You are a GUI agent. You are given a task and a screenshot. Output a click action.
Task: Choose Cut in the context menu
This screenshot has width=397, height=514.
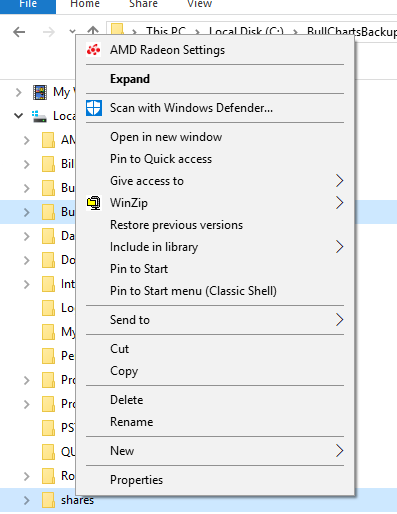(x=215, y=349)
